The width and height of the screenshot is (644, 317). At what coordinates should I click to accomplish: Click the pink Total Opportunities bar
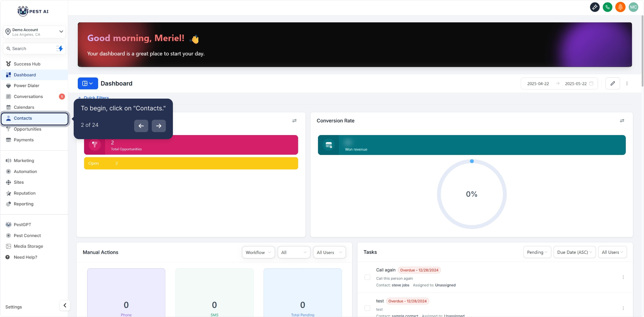click(191, 145)
